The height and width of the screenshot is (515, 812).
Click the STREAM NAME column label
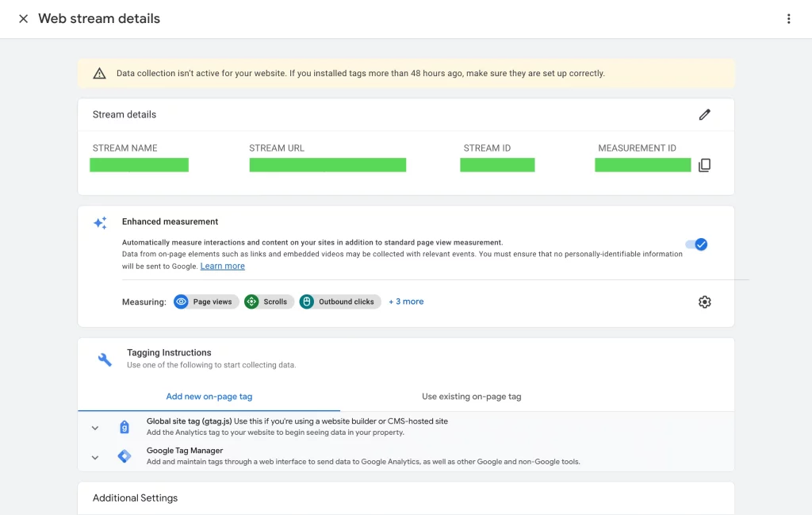(124, 148)
